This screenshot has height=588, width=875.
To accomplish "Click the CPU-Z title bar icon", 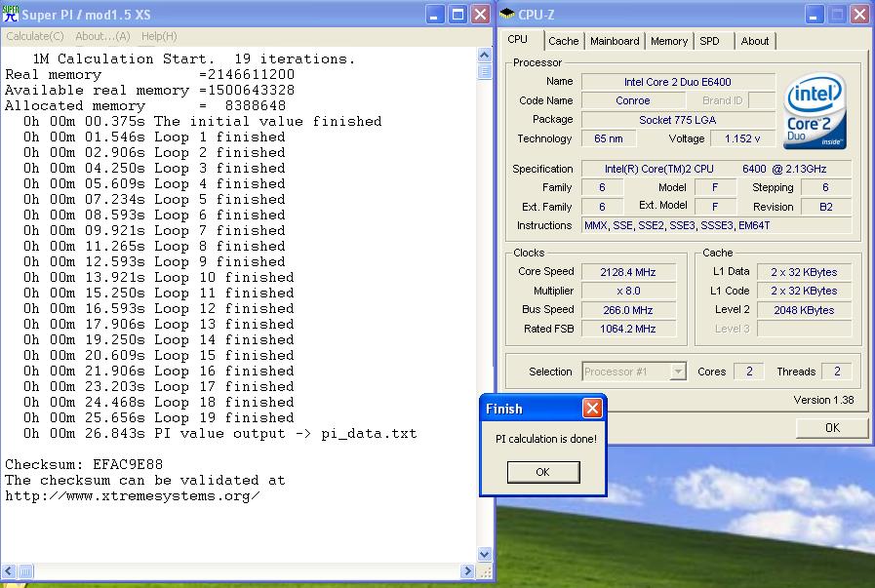I will click(x=507, y=14).
